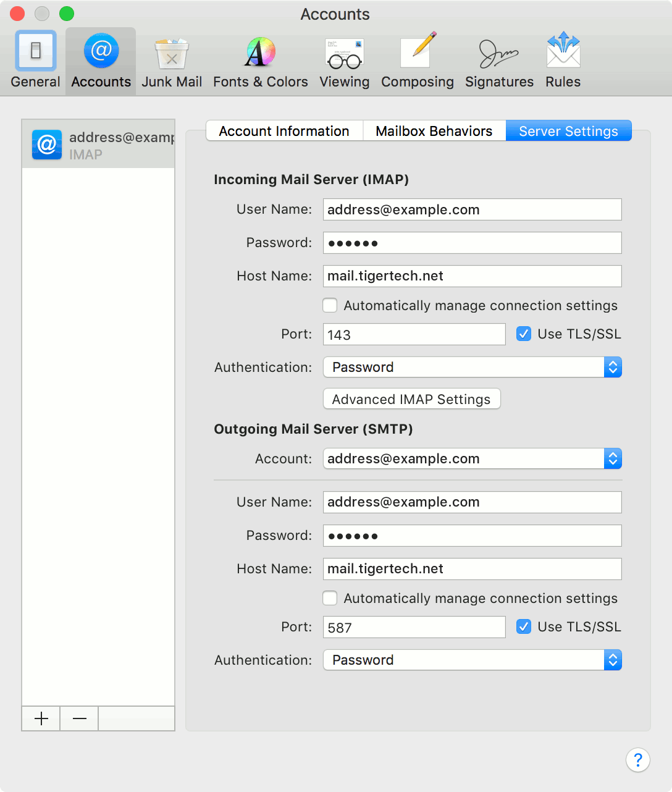The width and height of the screenshot is (672, 792).
Task: Open Junk Mail settings
Action: click(x=171, y=59)
